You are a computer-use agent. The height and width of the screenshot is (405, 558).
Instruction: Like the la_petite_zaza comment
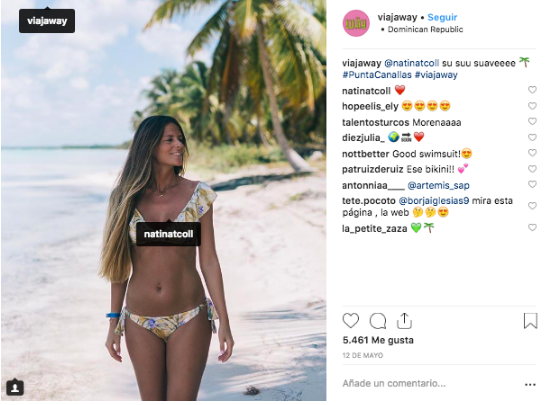532,227
